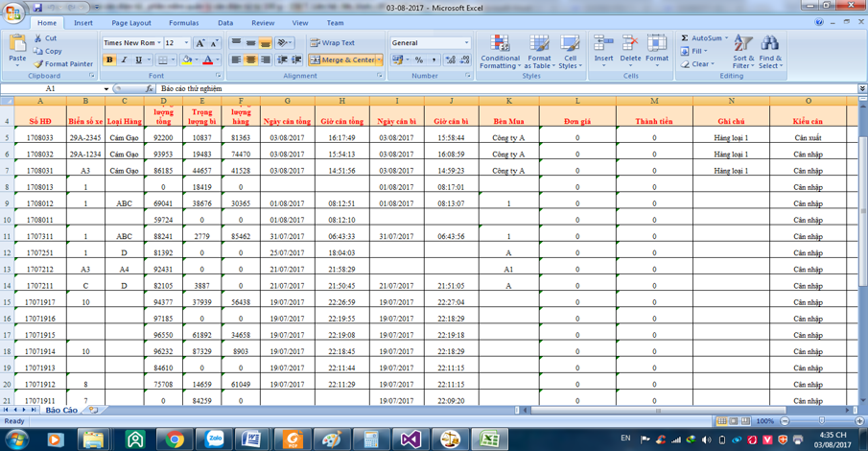The image size is (868, 451).
Task: Click the Insert Function fx icon
Action: point(150,88)
